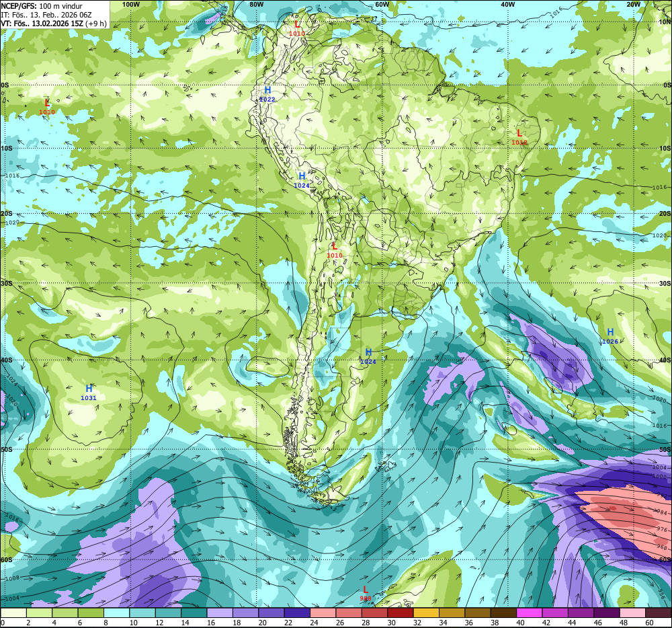The height and width of the screenshot is (628, 672).
Task: Select the L 1010 low near Colombia
Action: 297,28
